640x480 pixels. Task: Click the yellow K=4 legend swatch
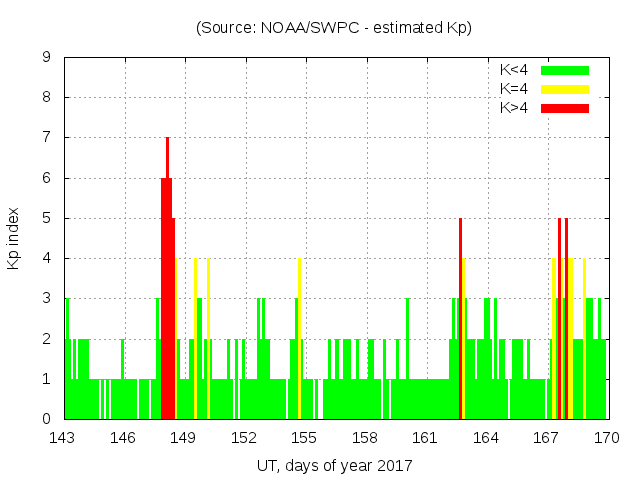[x=565, y=89]
